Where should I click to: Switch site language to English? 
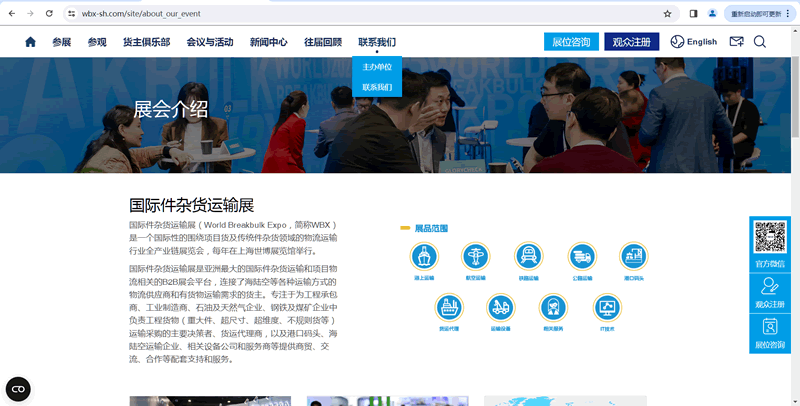click(693, 42)
